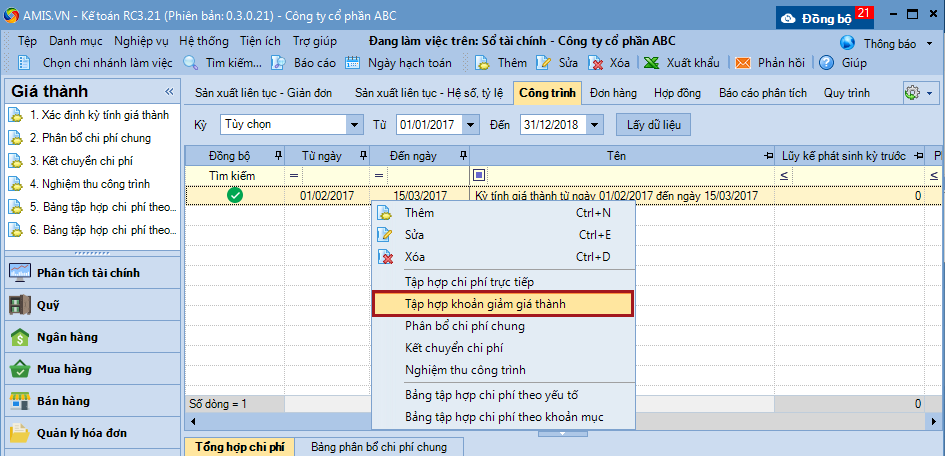Open Báo cáo from the toolbar
Screen dimensions: 945x456
(x=280, y=62)
